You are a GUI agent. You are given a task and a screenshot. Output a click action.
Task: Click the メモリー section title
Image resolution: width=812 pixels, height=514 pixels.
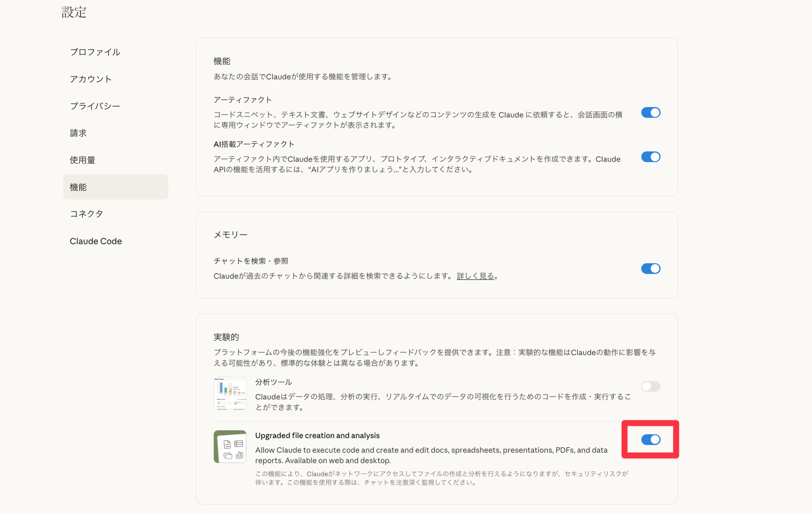[230, 234]
